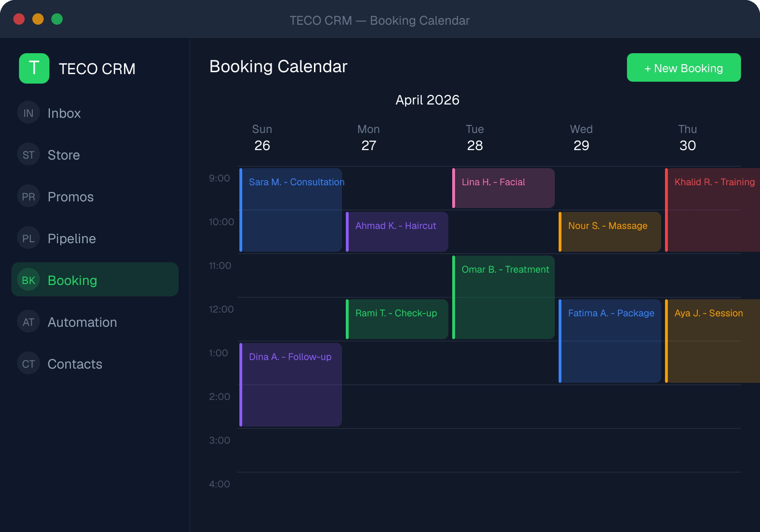Select the Sun 26 day header
Screen dimensions: 760x532
[262, 138]
